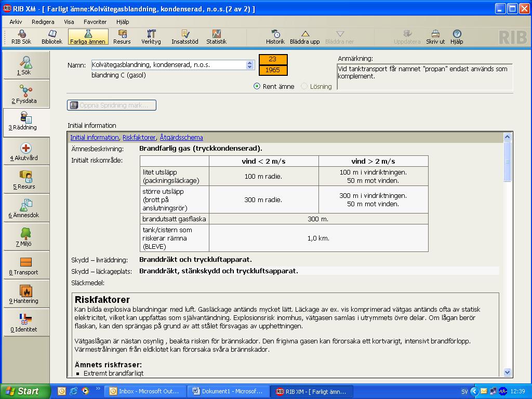Click Bläddra ner arrow
532x399 pixels.
coord(340,37)
